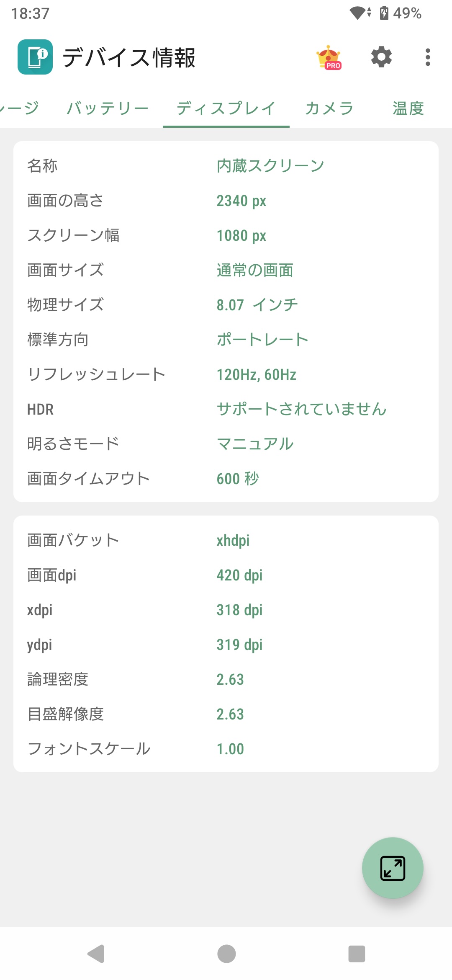Tap the 画面dpi 420 dpi row

(x=226, y=575)
